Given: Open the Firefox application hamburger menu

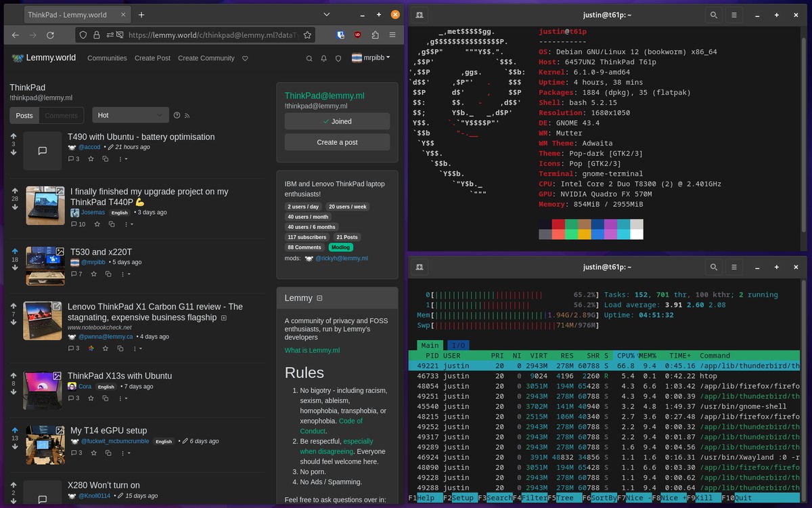Looking at the screenshot, I should [x=392, y=35].
